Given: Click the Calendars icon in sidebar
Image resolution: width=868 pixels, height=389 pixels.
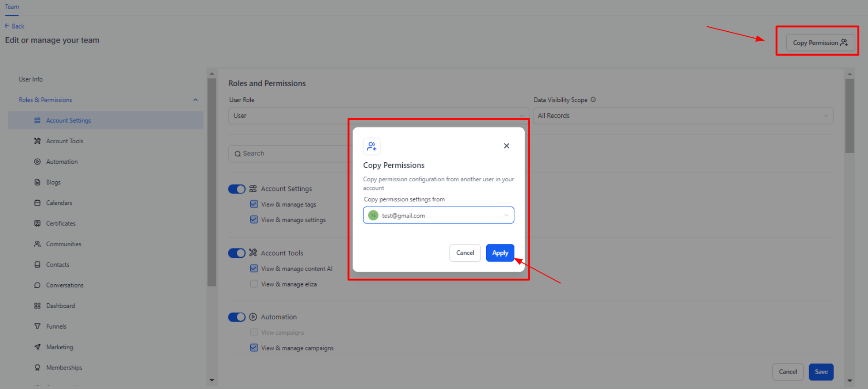Looking at the screenshot, I should (37, 203).
